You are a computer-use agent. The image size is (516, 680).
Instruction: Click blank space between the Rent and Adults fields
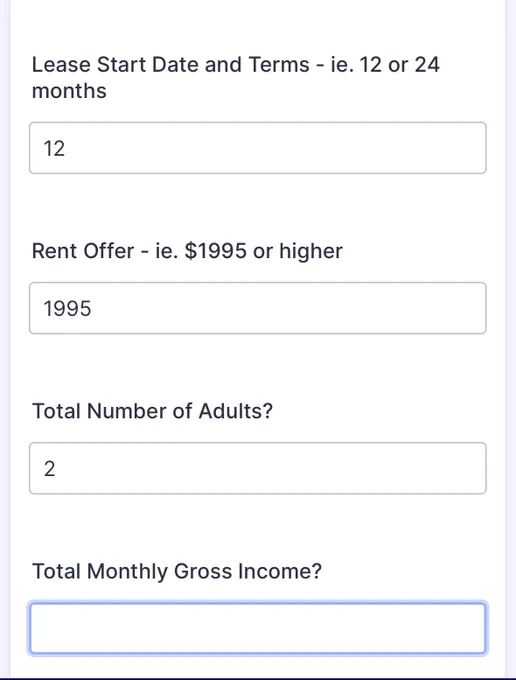[258, 366]
